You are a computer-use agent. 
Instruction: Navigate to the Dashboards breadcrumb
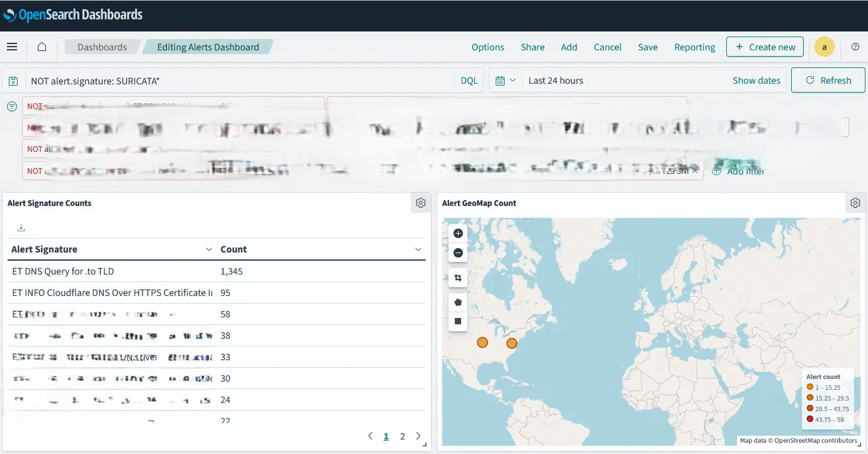click(x=102, y=47)
